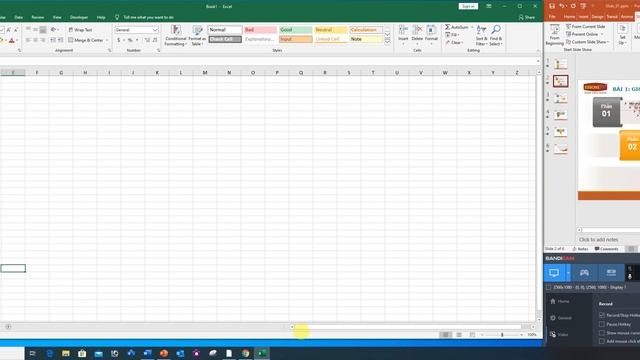Open Number format dialog launcher
Image resolution: width=640 pixels, height=360 pixels.
(x=158, y=50)
